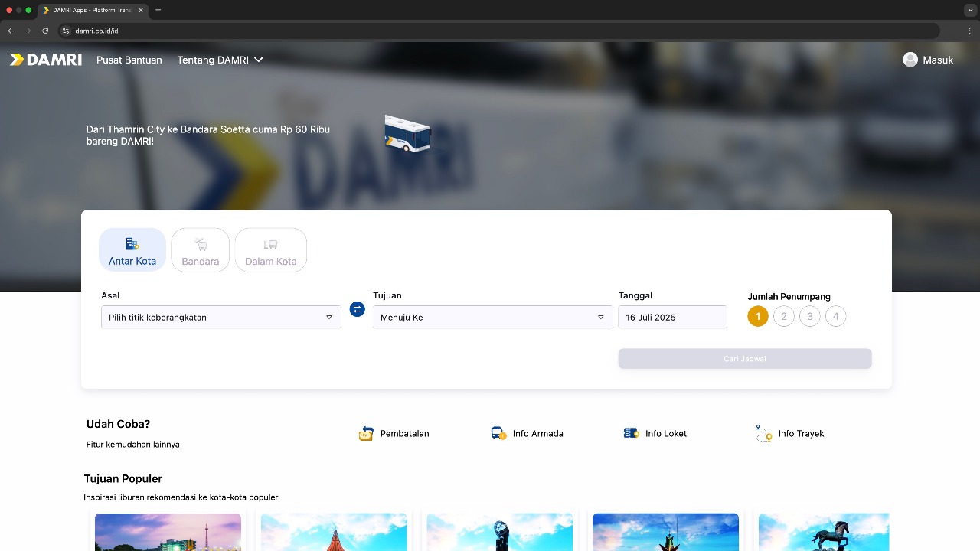The image size is (980, 551).
Task: Switch to the Bandara tab
Action: coord(200,250)
